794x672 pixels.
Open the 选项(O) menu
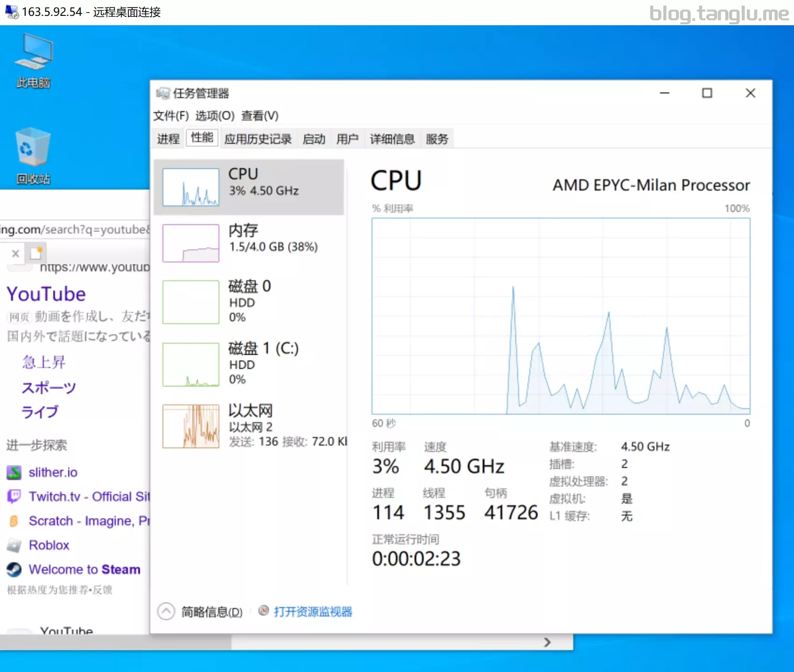215,116
